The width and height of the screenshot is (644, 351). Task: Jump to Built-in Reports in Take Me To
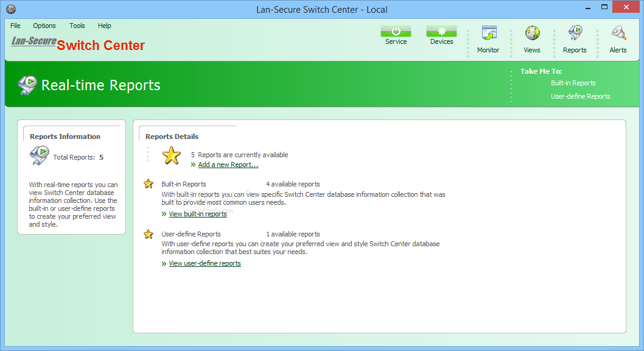573,83
